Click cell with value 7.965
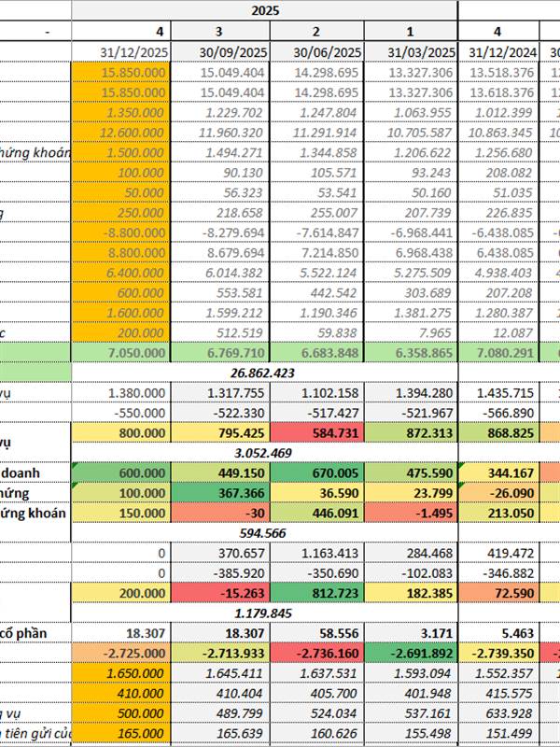 (411, 332)
